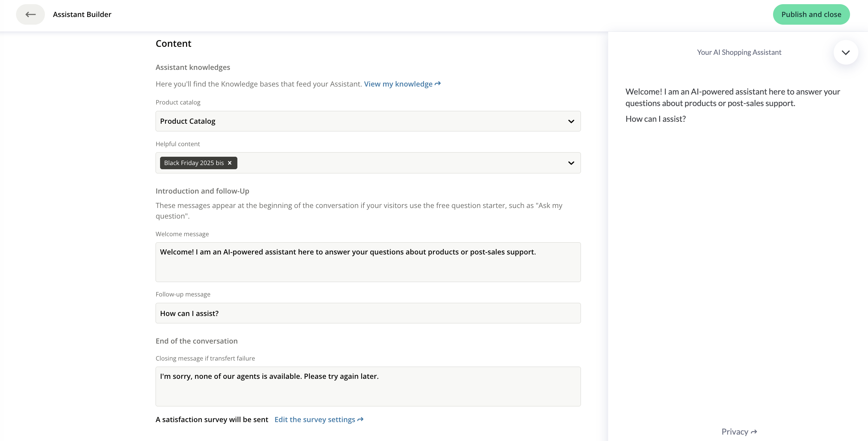Click the back arrow button
Image resolution: width=868 pixels, height=441 pixels.
(30, 14)
